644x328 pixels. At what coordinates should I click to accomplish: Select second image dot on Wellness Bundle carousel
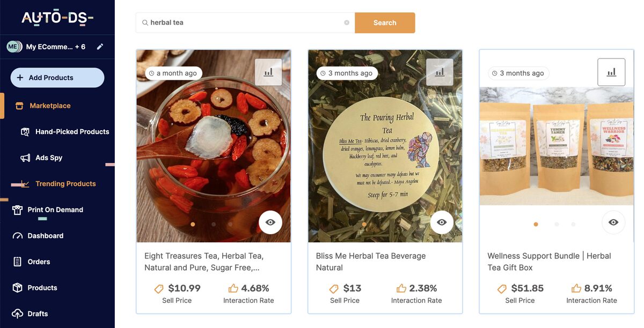point(557,225)
